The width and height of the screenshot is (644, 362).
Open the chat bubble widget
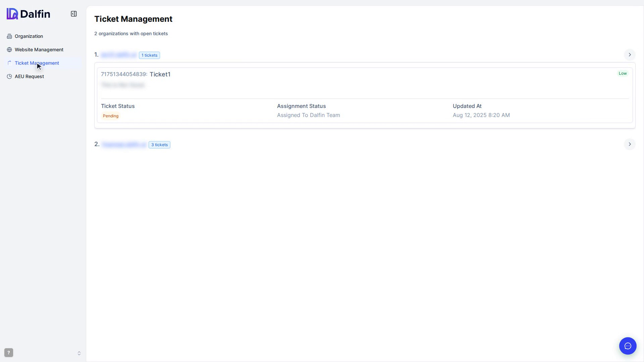pyautogui.click(x=628, y=346)
